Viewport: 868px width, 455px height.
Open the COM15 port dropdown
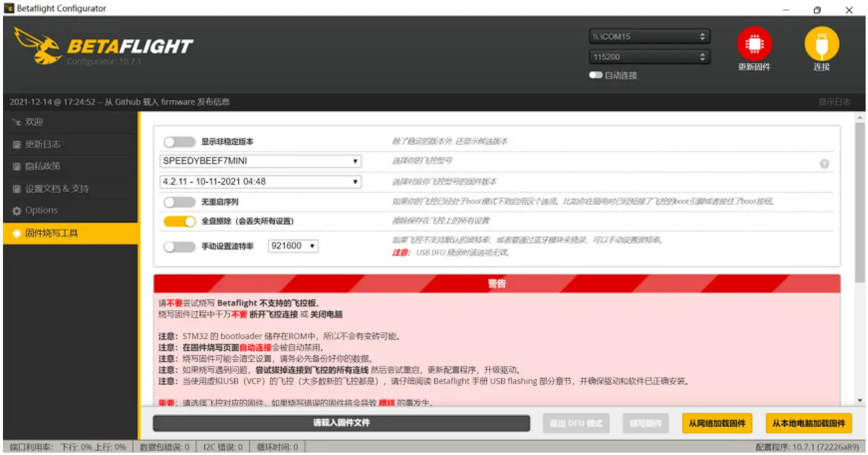click(649, 36)
